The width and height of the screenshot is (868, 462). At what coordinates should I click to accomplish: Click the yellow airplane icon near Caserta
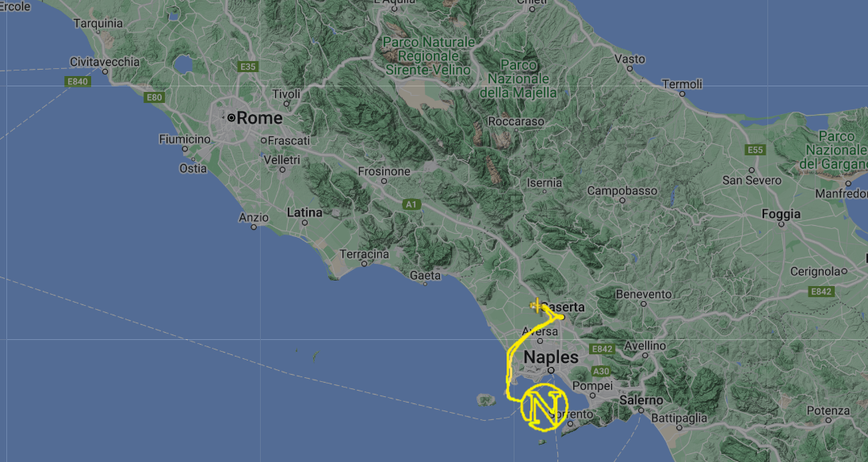pos(536,305)
